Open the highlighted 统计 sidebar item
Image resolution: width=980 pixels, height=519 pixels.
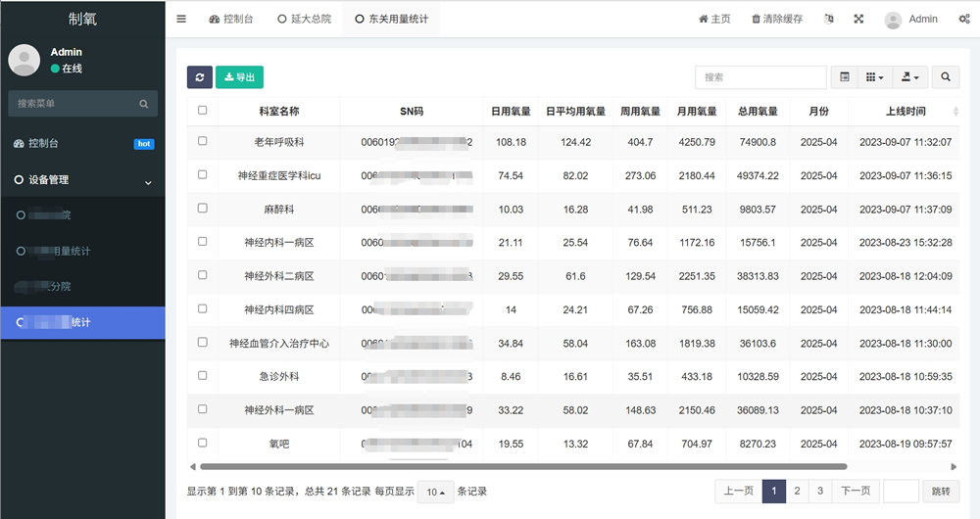(82, 322)
